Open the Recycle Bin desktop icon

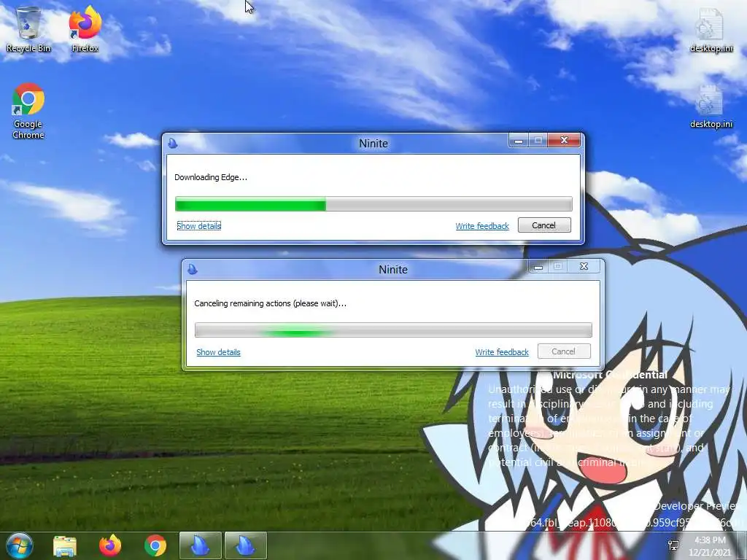coord(28,28)
